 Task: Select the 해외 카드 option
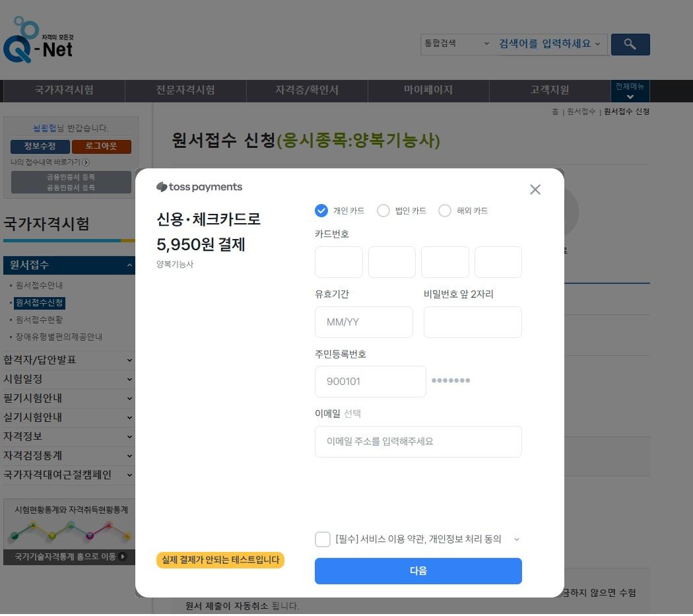click(x=445, y=211)
